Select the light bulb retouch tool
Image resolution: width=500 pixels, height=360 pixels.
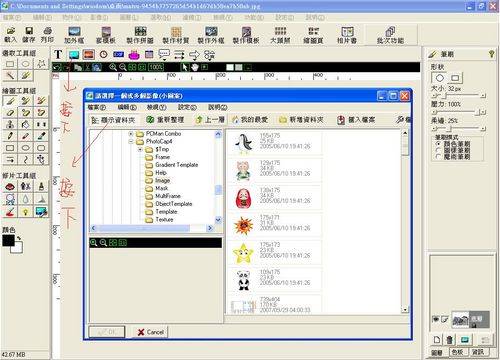(26, 211)
